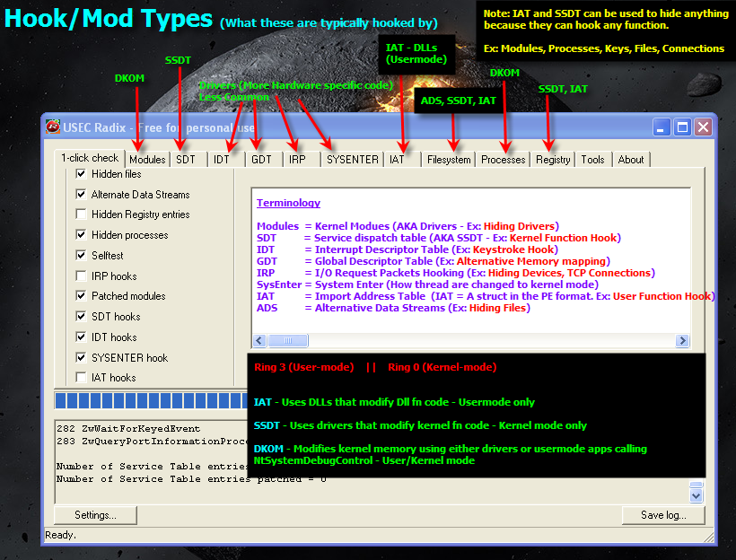Click the Terminology heading link

pyautogui.click(x=288, y=203)
